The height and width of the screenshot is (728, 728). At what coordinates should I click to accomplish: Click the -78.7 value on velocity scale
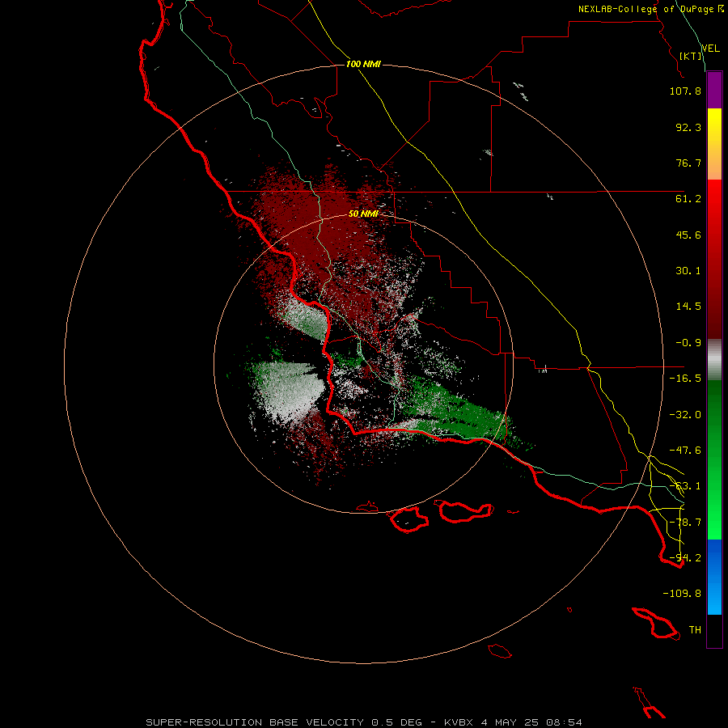[685, 523]
